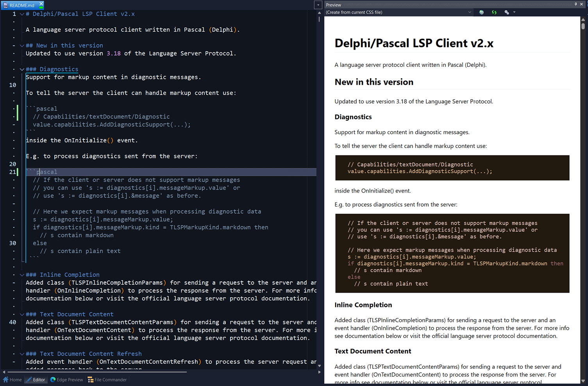The height and width of the screenshot is (386, 588).
Task: Switch to the Home tab
Action: [12, 380]
